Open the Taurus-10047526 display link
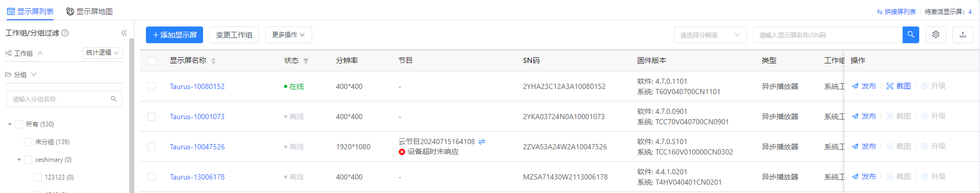The width and height of the screenshot is (980, 193). tap(197, 147)
